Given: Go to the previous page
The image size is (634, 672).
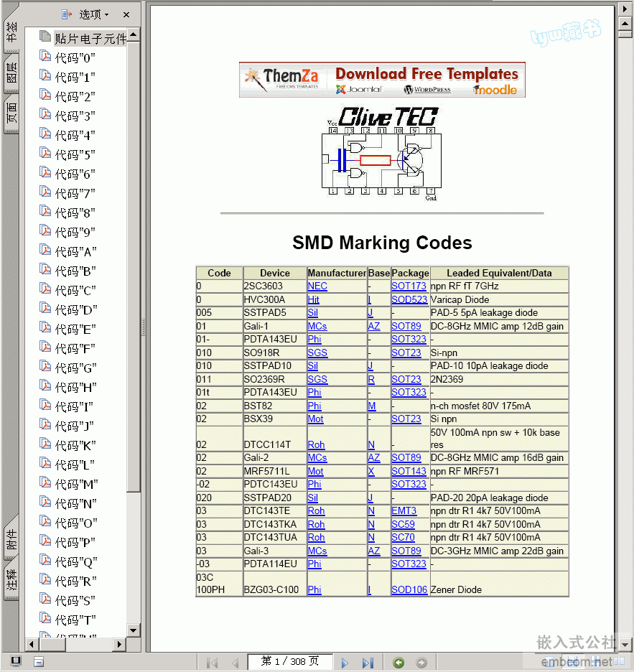Looking at the screenshot, I should click(235, 663).
